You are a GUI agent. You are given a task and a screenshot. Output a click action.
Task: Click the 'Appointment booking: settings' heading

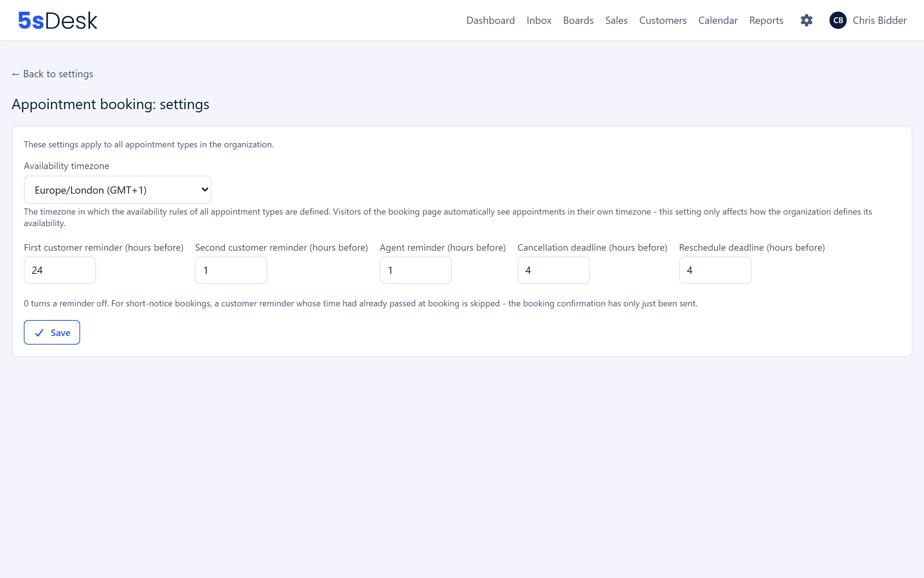click(x=110, y=104)
